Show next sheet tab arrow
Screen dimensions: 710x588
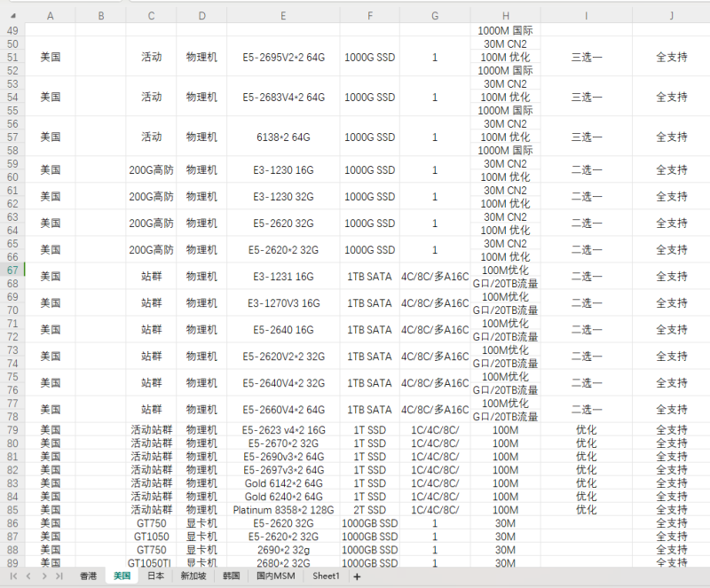coord(43,576)
